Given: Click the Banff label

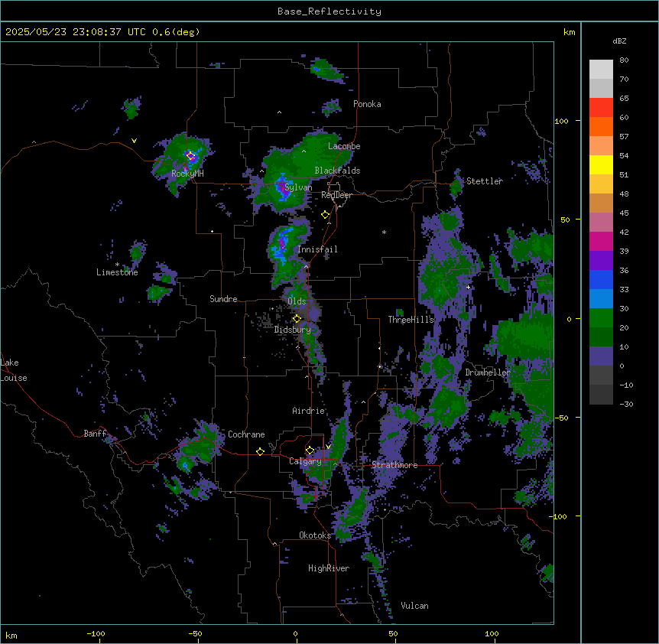Looking at the screenshot, I should tap(95, 434).
